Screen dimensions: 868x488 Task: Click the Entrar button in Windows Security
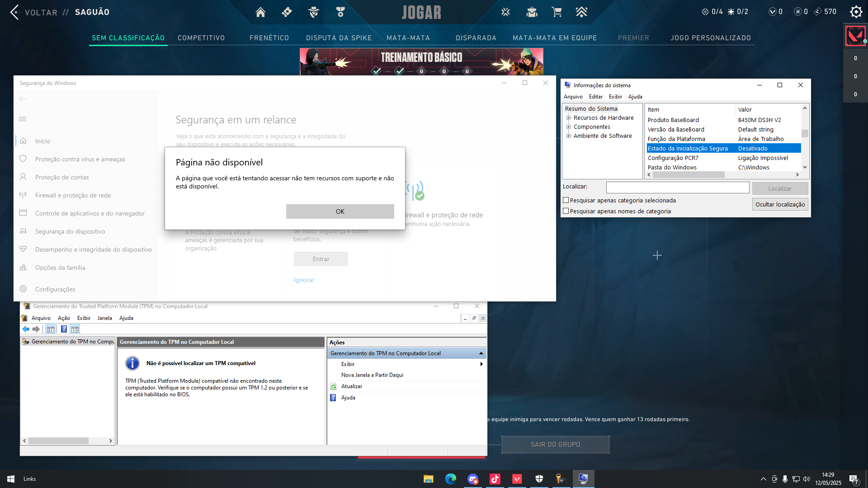(x=321, y=259)
